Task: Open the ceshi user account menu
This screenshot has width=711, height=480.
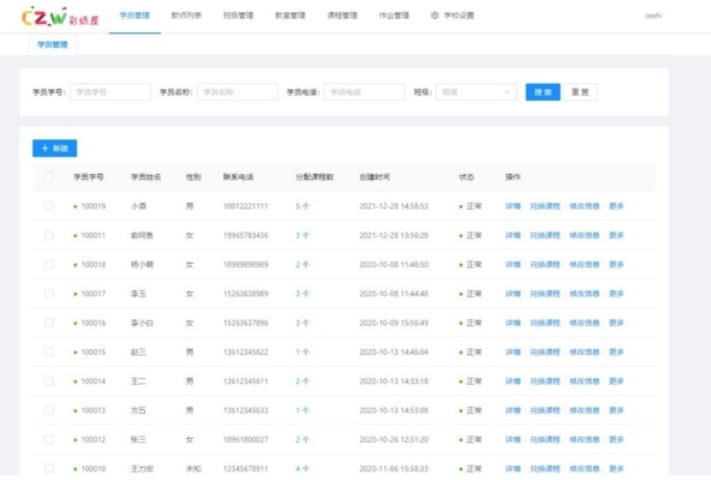Action: pos(653,16)
